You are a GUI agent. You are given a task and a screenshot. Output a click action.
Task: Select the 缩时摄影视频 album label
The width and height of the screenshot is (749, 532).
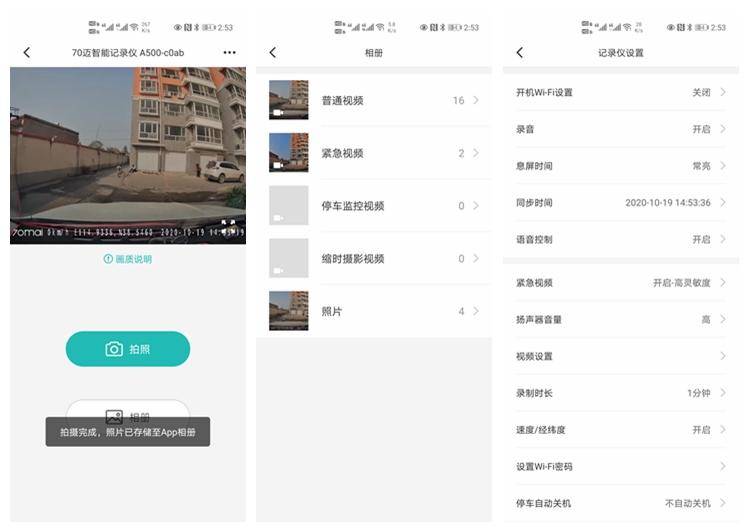[353, 259]
